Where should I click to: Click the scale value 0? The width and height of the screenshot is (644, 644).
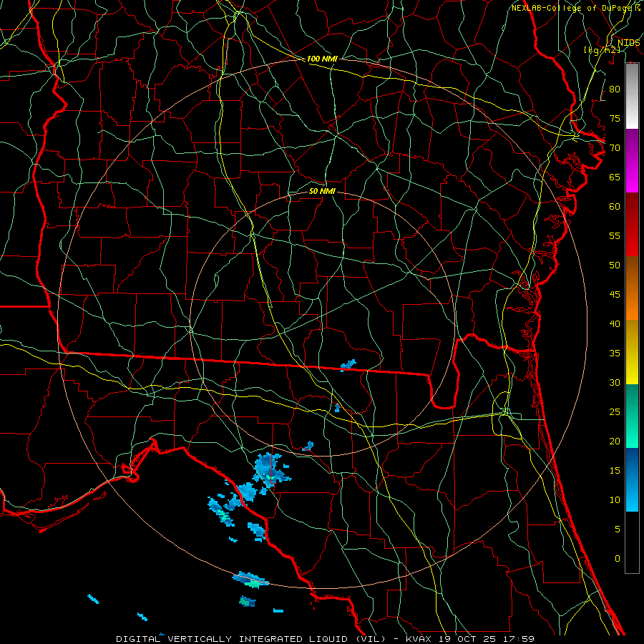click(x=618, y=559)
